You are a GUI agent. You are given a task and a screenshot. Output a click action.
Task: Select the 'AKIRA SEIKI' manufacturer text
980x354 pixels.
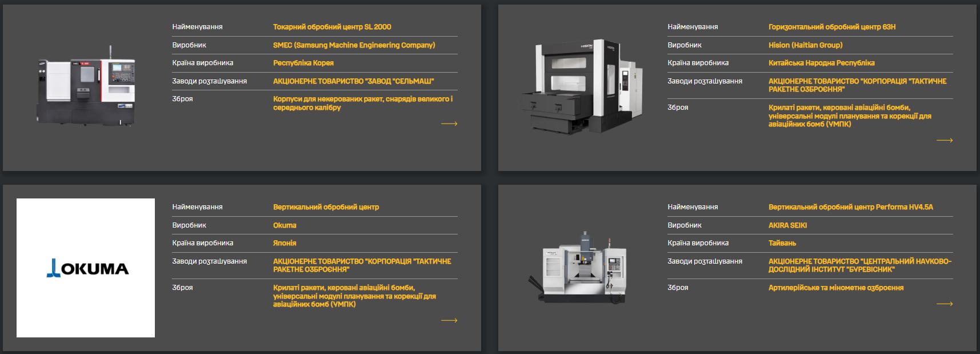coord(787,225)
